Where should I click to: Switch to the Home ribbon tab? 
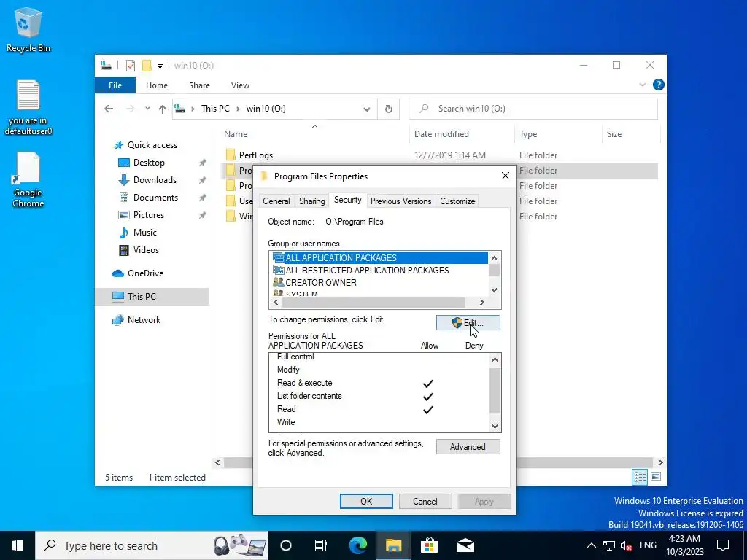coord(157,85)
